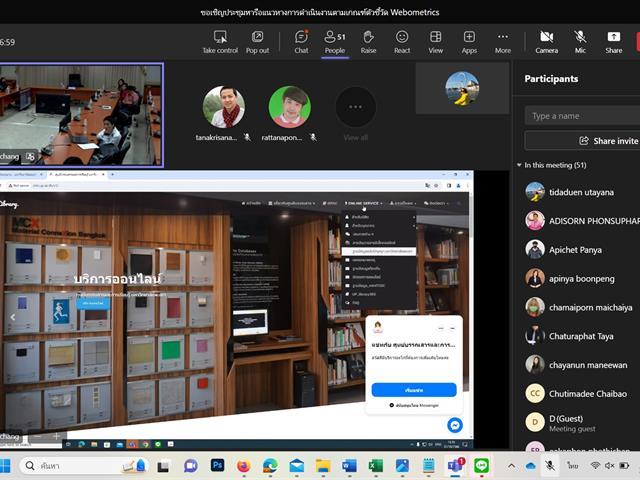640x480 pixels.
Task: Open the React emoji options
Action: pyautogui.click(x=402, y=42)
